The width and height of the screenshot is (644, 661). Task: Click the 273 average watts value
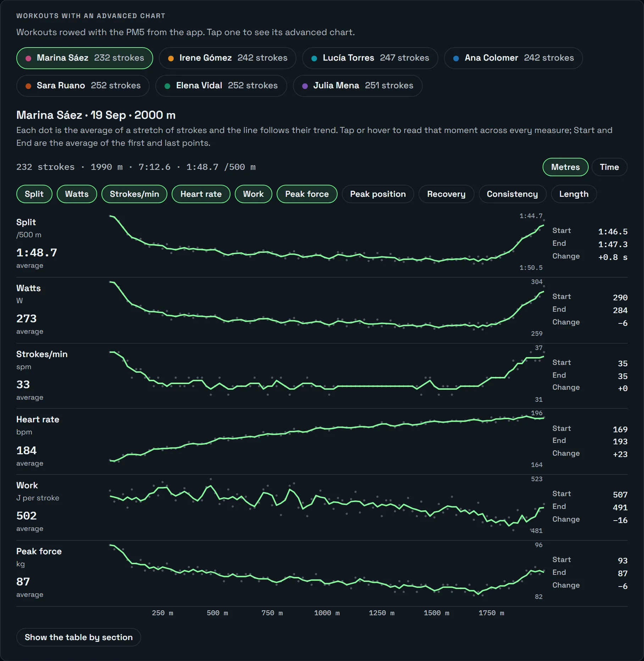[26, 318]
